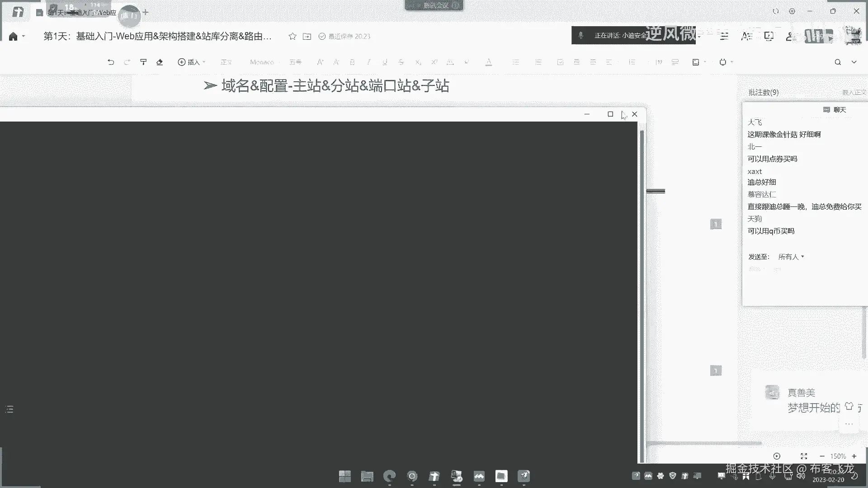This screenshot has width=868, height=488.
Task: Open the document outline icon at left
Action: (x=9, y=409)
